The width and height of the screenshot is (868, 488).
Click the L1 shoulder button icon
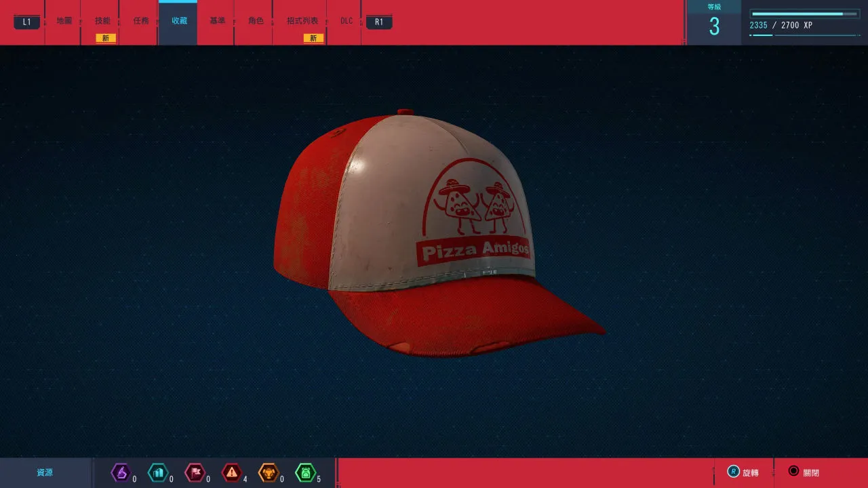point(26,22)
